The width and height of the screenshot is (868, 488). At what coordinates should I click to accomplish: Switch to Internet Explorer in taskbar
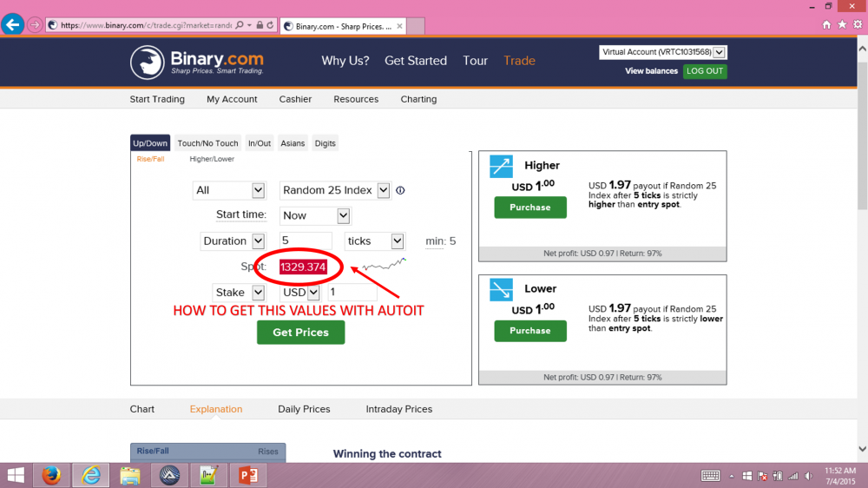[x=91, y=475]
